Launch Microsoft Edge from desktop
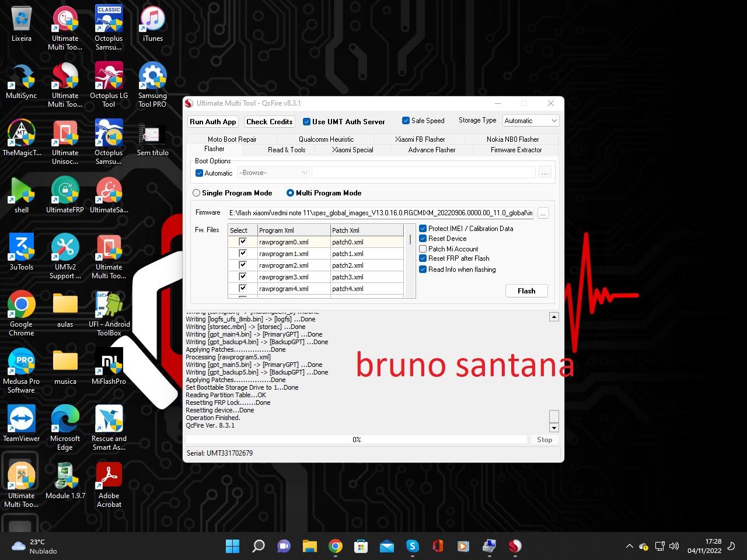The height and width of the screenshot is (560, 747). click(x=65, y=428)
